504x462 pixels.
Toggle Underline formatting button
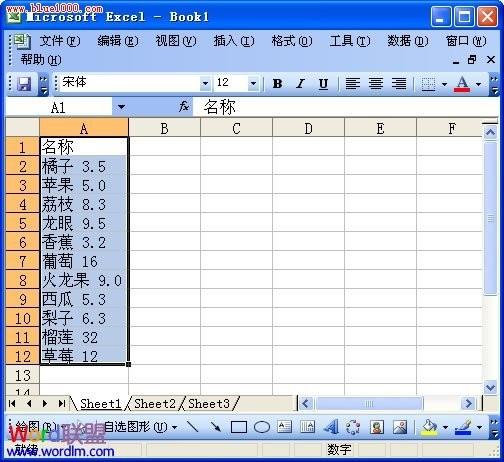click(x=323, y=84)
